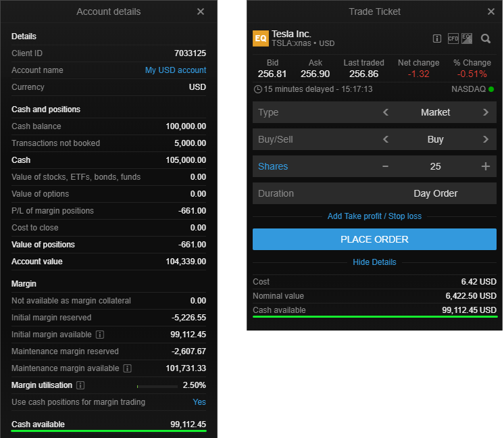The width and height of the screenshot is (504, 438).
Task: Open the instrument search magnifier
Action: pyautogui.click(x=485, y=39)
